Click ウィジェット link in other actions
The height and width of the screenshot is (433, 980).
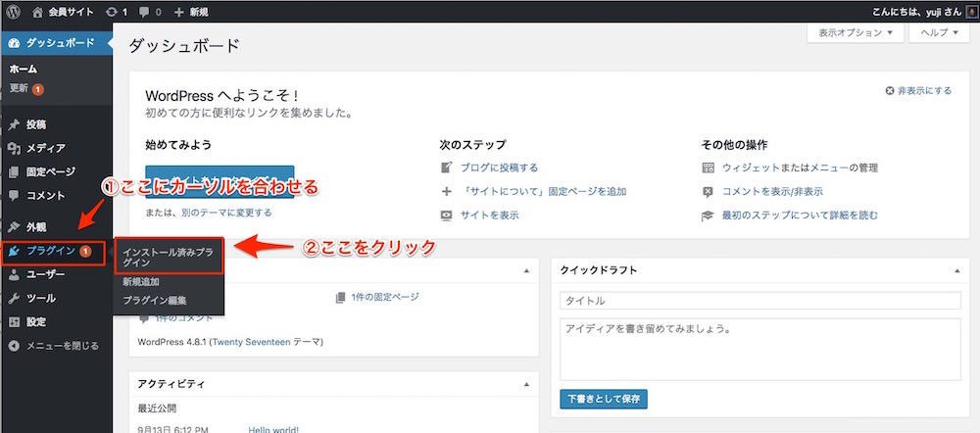point(751,168)
